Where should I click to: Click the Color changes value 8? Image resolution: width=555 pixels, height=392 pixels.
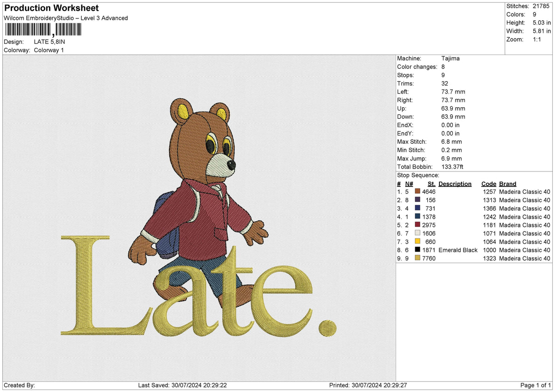(x=444, y=67)
